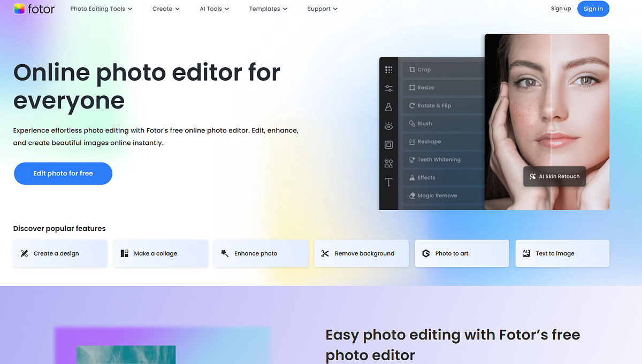This screenshot has width=642, height=364.
Task: Open the Resize tool
Action: click(x=443, y=87)
